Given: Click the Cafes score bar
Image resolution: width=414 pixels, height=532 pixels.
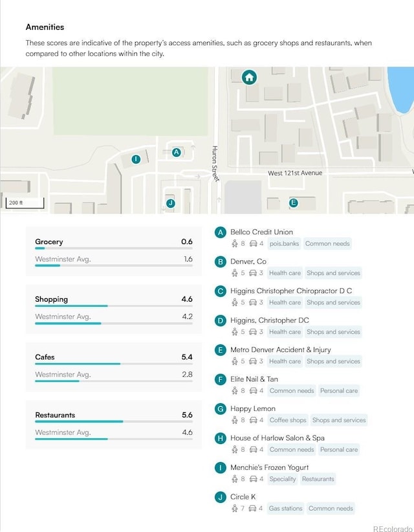Looking at the screenshot, I should point(114,364).
